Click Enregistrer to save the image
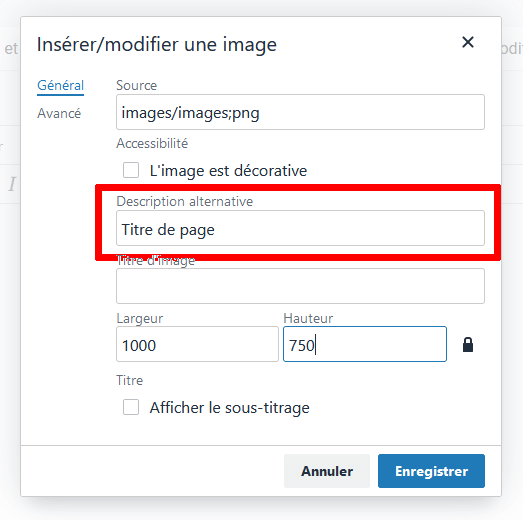This screenshot has height=520, width=524. point(431,471)
